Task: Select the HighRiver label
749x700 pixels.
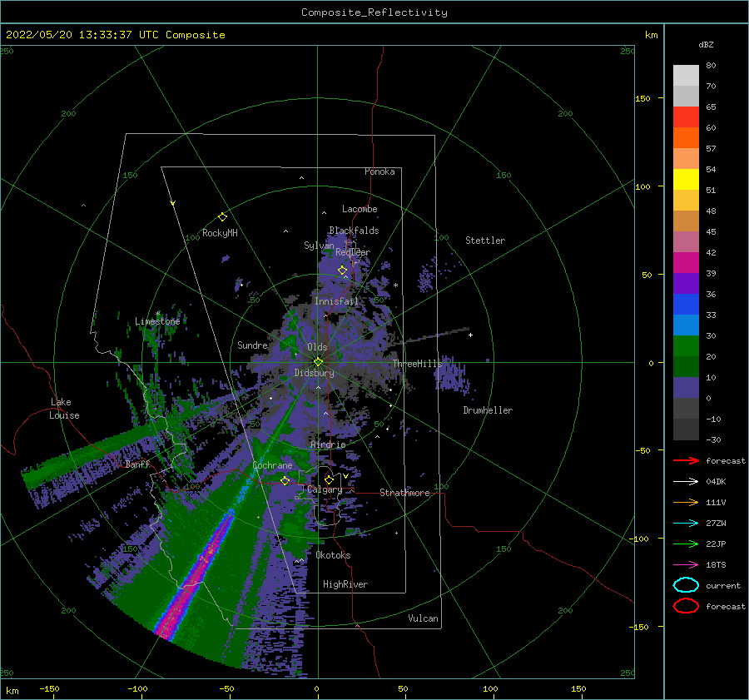Action: 345,584
